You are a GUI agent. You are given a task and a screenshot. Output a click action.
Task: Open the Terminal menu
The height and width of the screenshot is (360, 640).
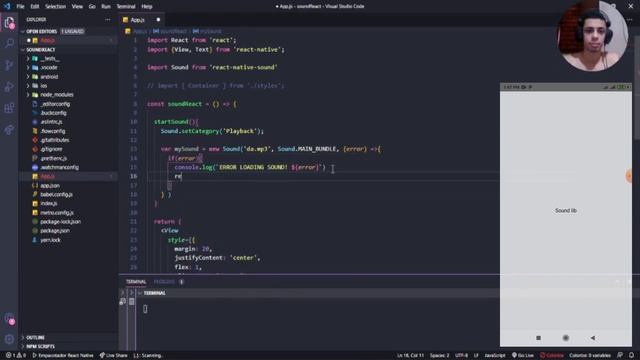point(126,7)
